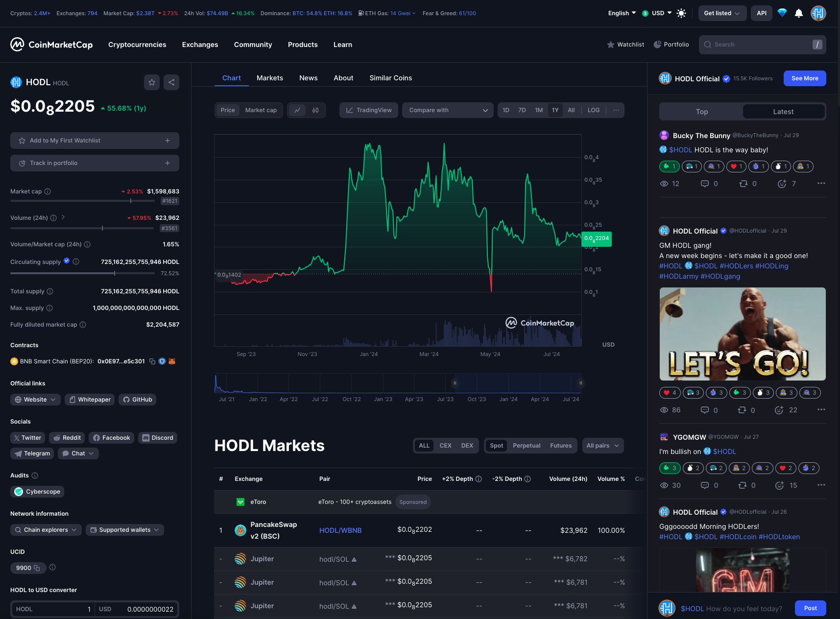Select Price chart toggle
The height and width of the screenshot is (619, 840).
[228, 110]
